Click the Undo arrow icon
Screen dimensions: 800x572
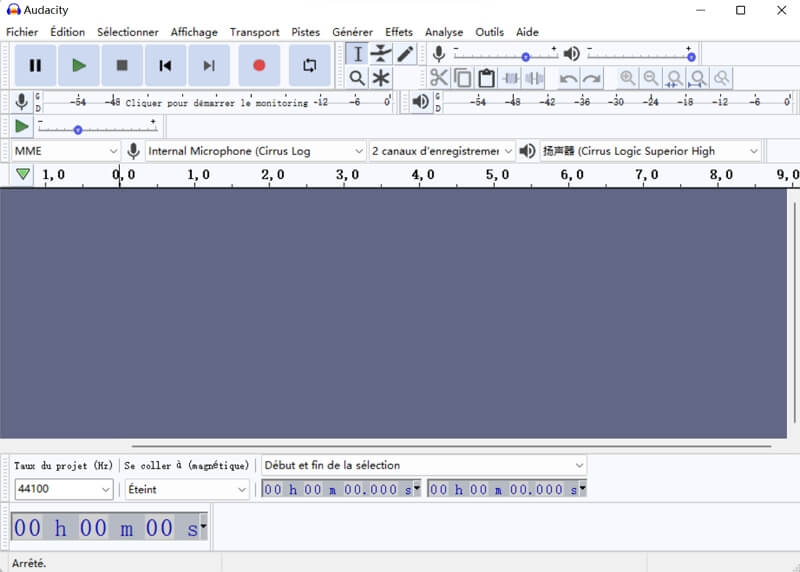point(568,78)
